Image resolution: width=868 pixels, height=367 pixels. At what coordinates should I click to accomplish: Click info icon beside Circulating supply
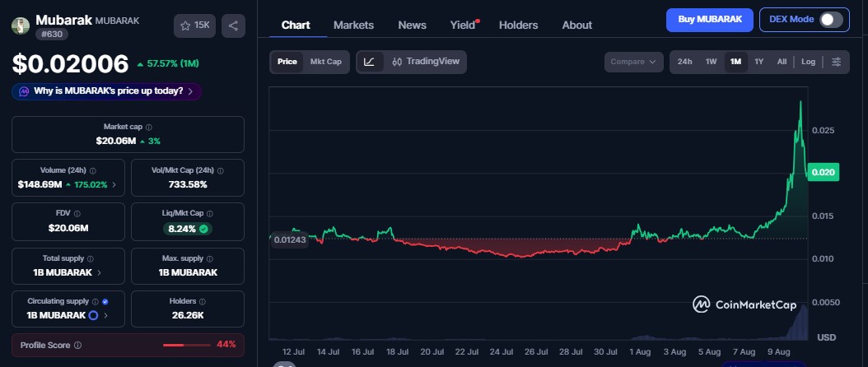[96, 302]
